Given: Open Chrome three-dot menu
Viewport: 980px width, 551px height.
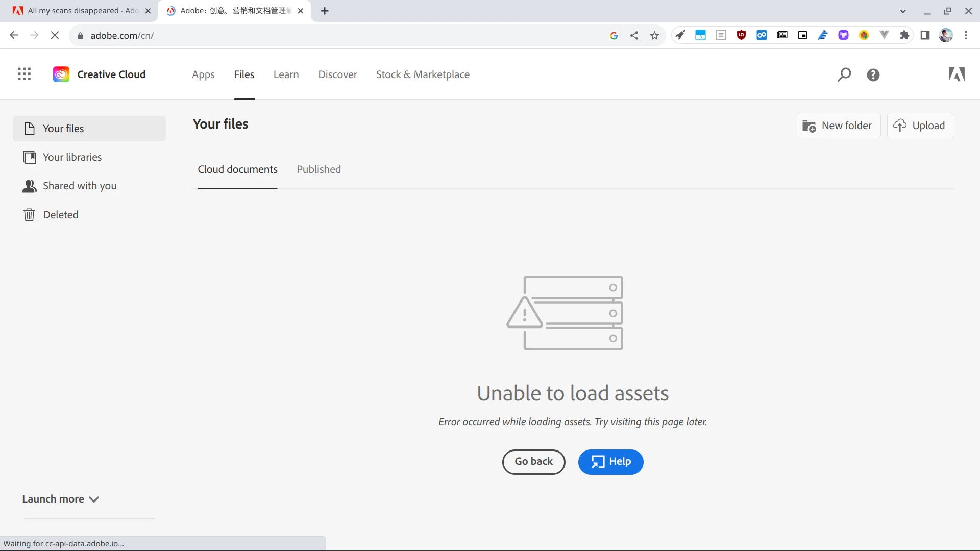Looking at the screenshot, I should tap(966, 35).
